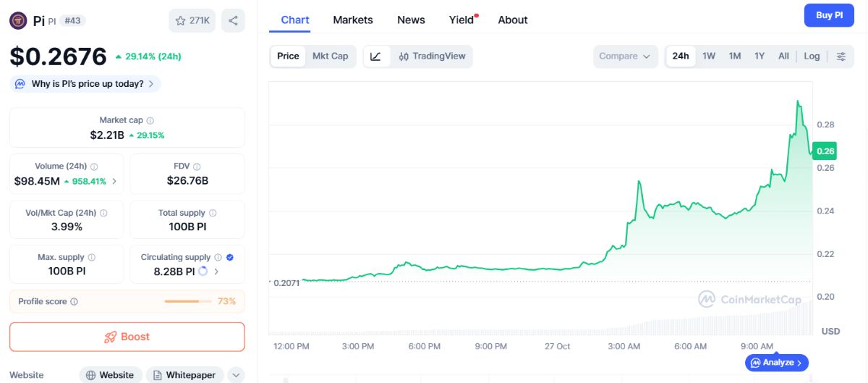The height and width of the screenshot is (383, 868).
Task: Switch to the News tab
Action: 411,20
